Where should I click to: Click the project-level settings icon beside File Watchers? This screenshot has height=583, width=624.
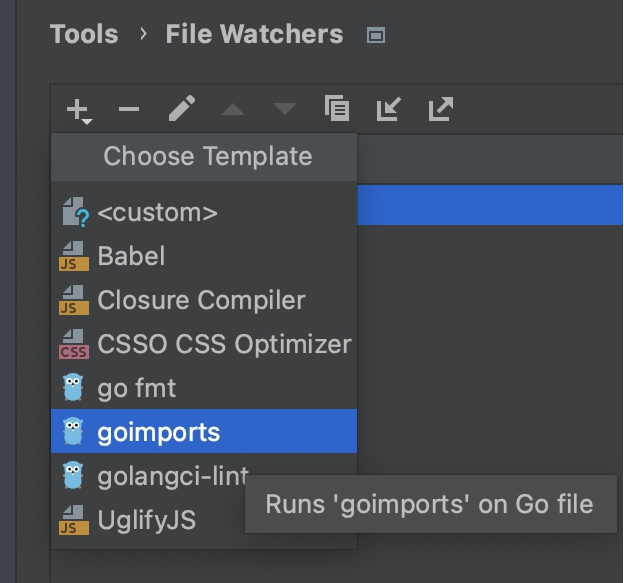pyautogui.click(x=376, y=36)
